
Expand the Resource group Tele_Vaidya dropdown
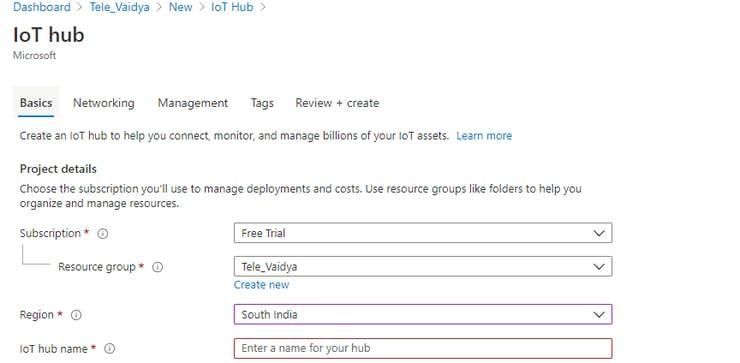pyautogui.click(x=423, y=267)
